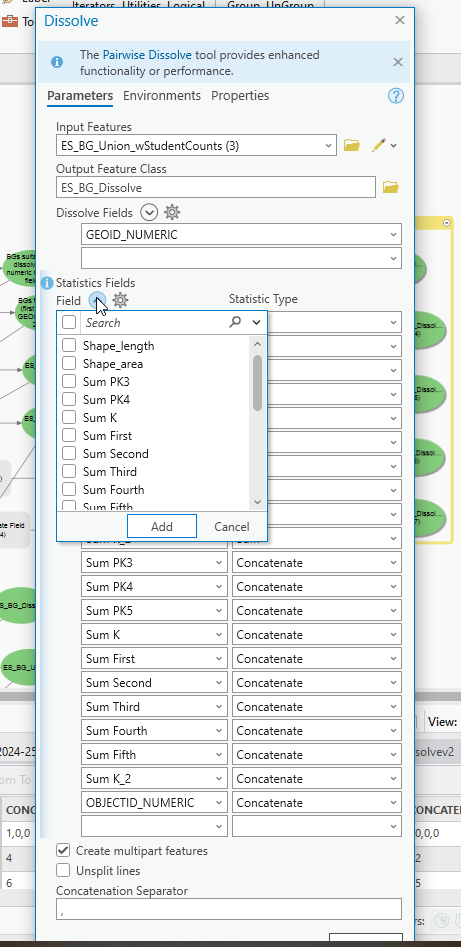Image resolution: width=461 pixels, height=947 pixels.
Task: Switch to the Environments tab
Action: pyautogui.click(x=162, y=95)
